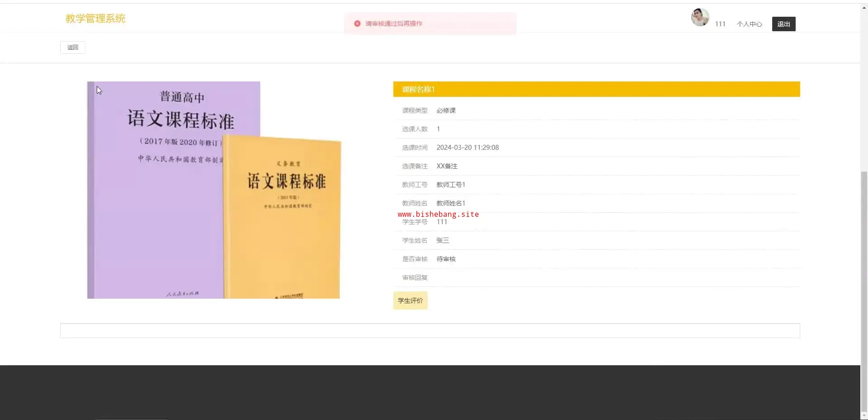
Task: Click the 教师姓名1 value
Action: [451, 203]
